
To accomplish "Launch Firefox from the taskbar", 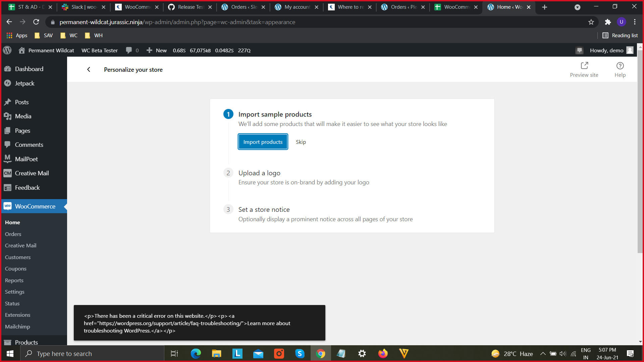I will [383, 353].
